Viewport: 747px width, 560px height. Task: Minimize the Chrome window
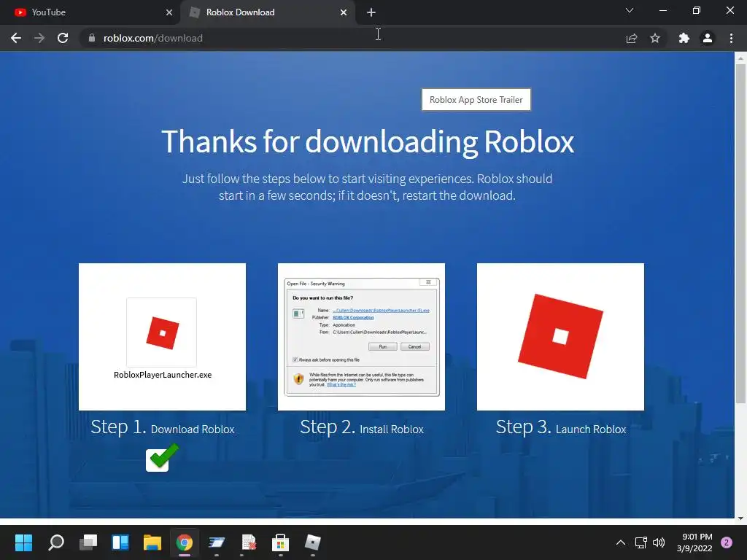click(x=662, y=10)
